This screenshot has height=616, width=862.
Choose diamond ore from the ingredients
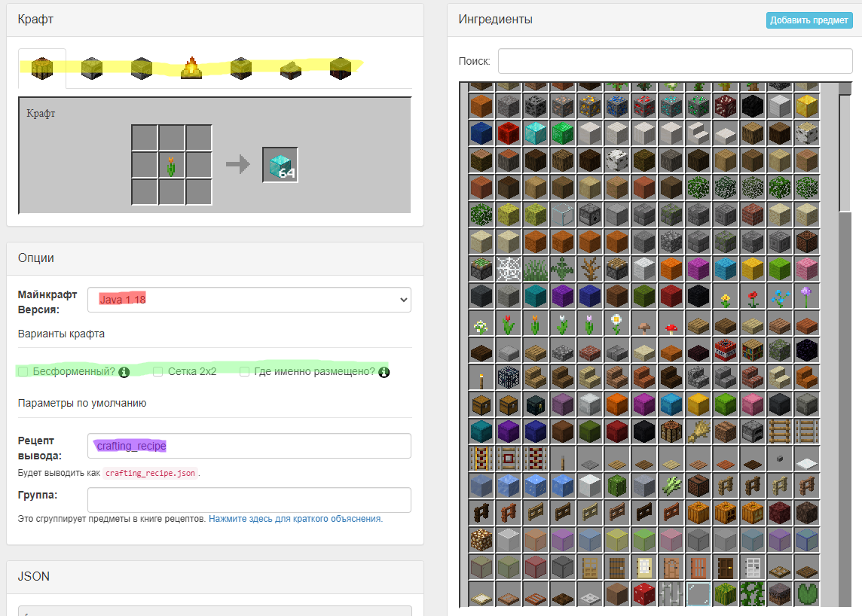click(x=671, y=105)
